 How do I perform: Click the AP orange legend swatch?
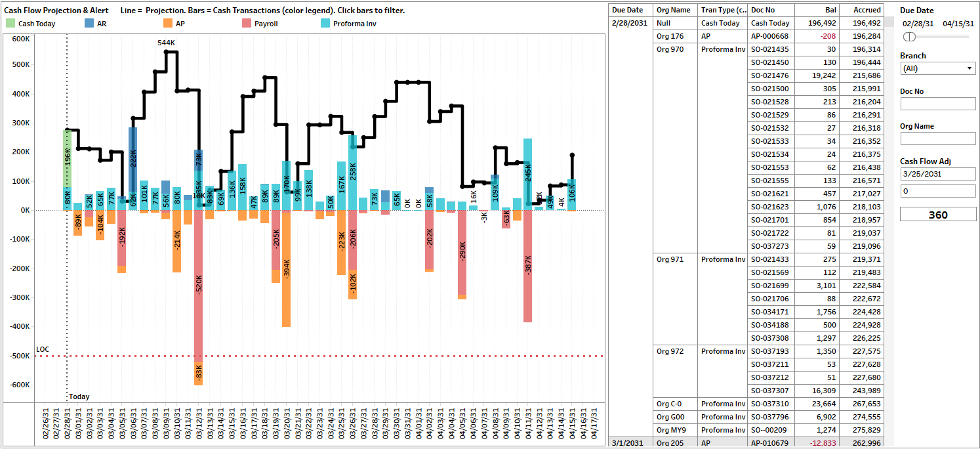pyautogui.click(x=167, y=24)
